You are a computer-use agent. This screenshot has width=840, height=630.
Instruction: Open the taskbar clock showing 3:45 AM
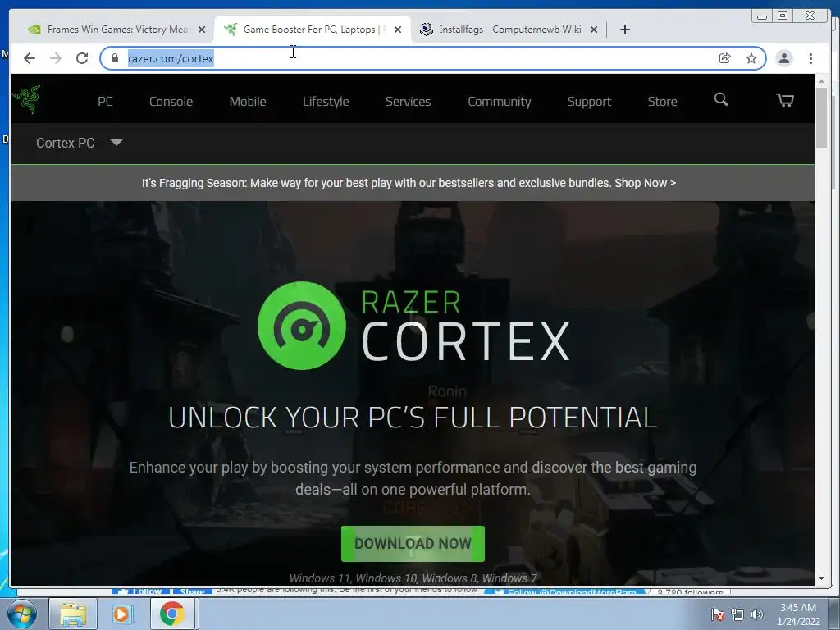(x=798, y=614)
